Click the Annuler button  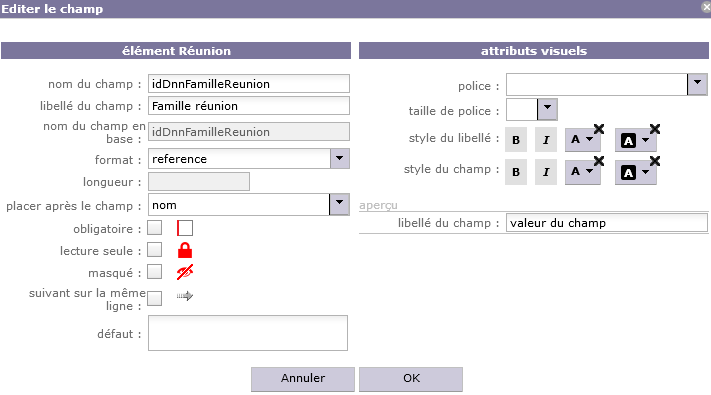tap(303, 379)
